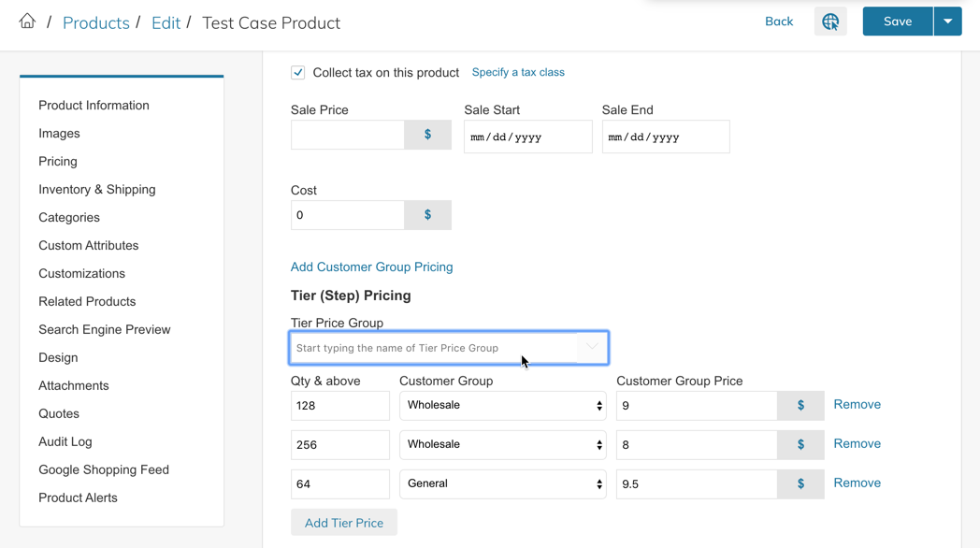The width and height of the screenshot is (980, 548).
Task: Click the dollar icon in the 128 qty tier row
Action: coord(800,406)
